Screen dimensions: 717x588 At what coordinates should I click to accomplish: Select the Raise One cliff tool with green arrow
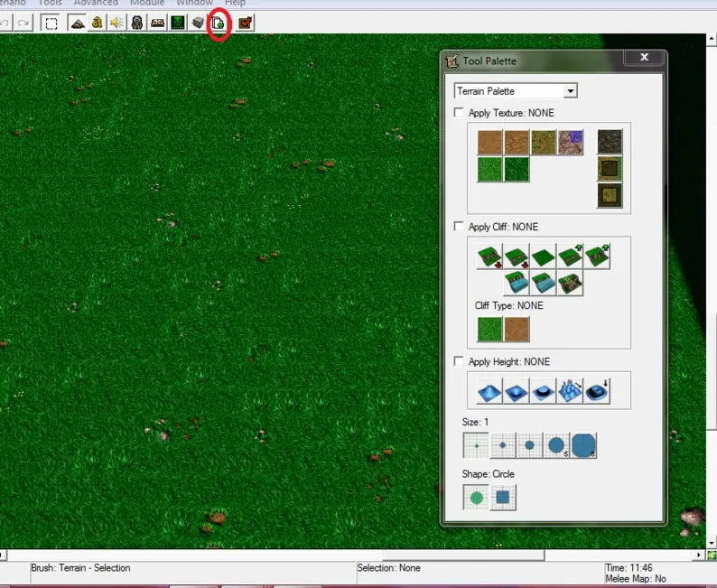click(570, 256)
